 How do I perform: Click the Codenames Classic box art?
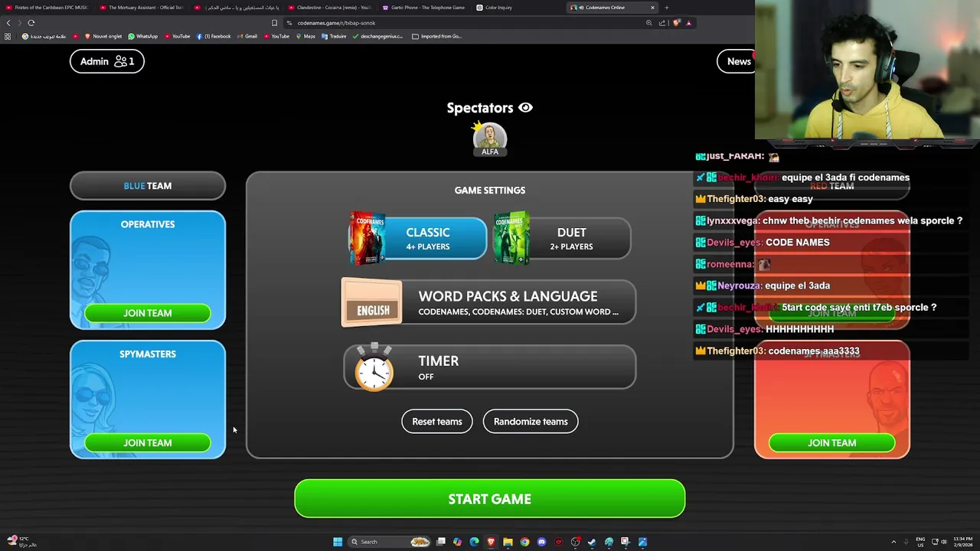coord(367,238)
